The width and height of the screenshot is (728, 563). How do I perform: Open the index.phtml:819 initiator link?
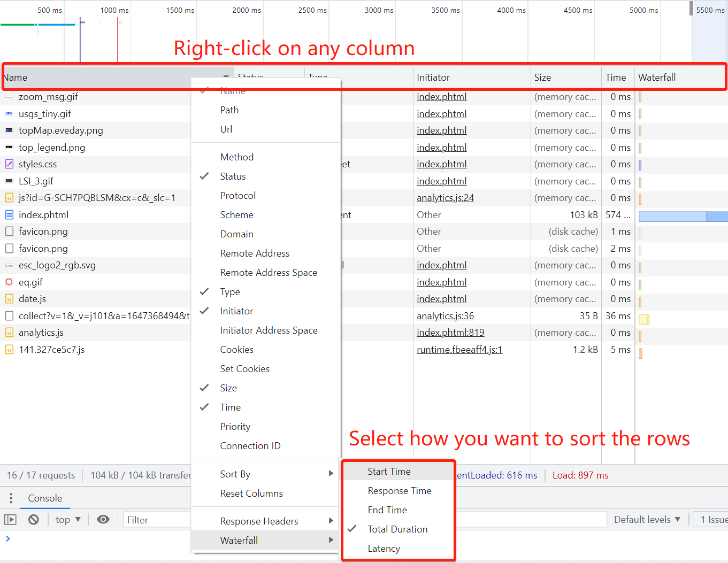click(x=450, y=333)
